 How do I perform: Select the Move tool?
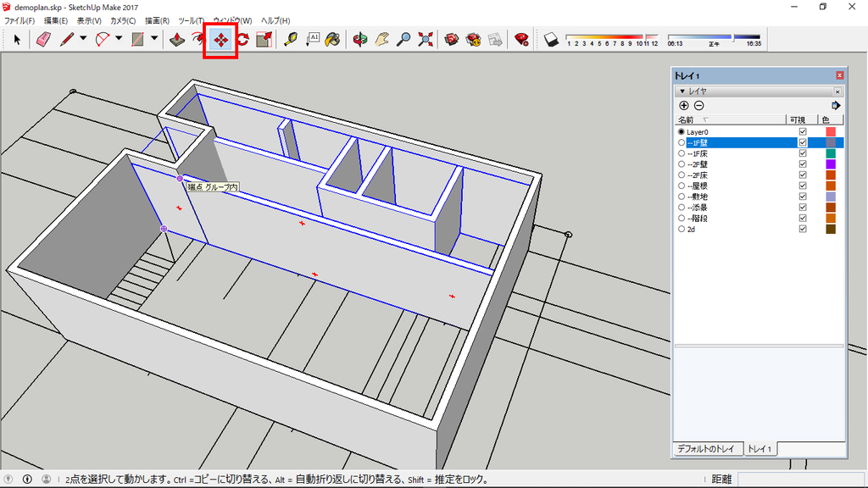(x=221, y=39)
